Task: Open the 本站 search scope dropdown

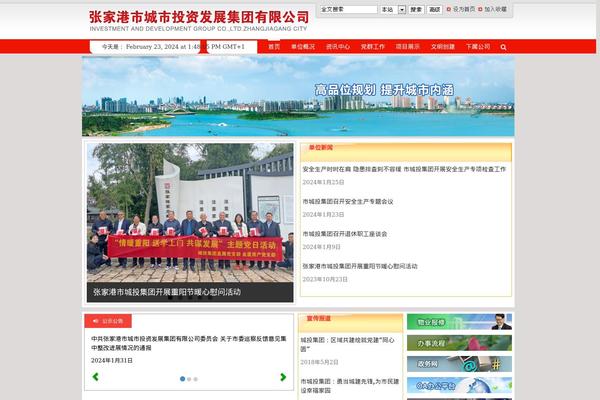Action: (392, 9)
